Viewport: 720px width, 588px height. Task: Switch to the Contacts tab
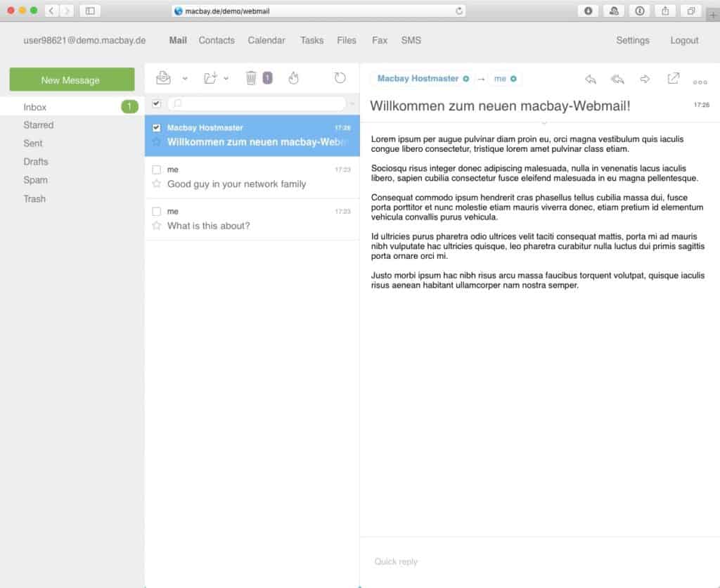(216, 40)
